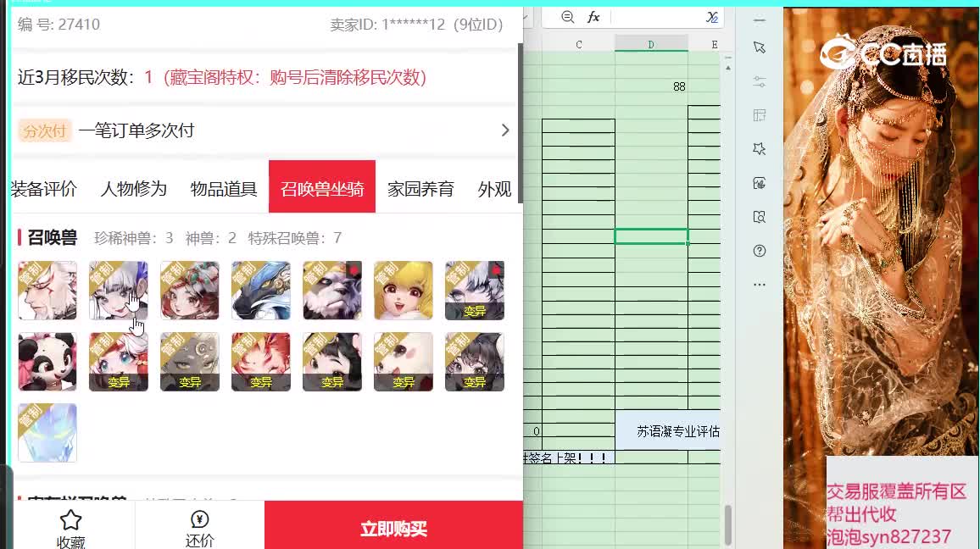980x549 pixels.
Task: Click the formula edit icon at bar's right
Action: pos(712,17)
